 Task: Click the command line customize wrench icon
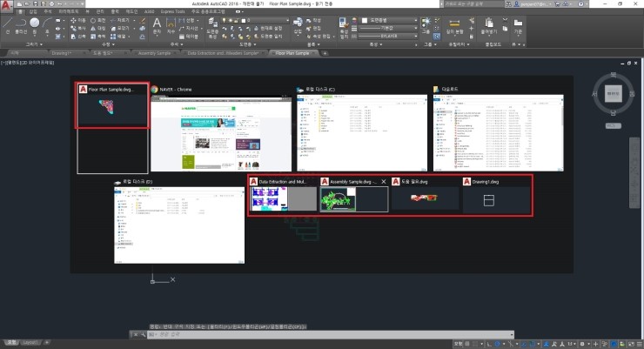point(143,334)
